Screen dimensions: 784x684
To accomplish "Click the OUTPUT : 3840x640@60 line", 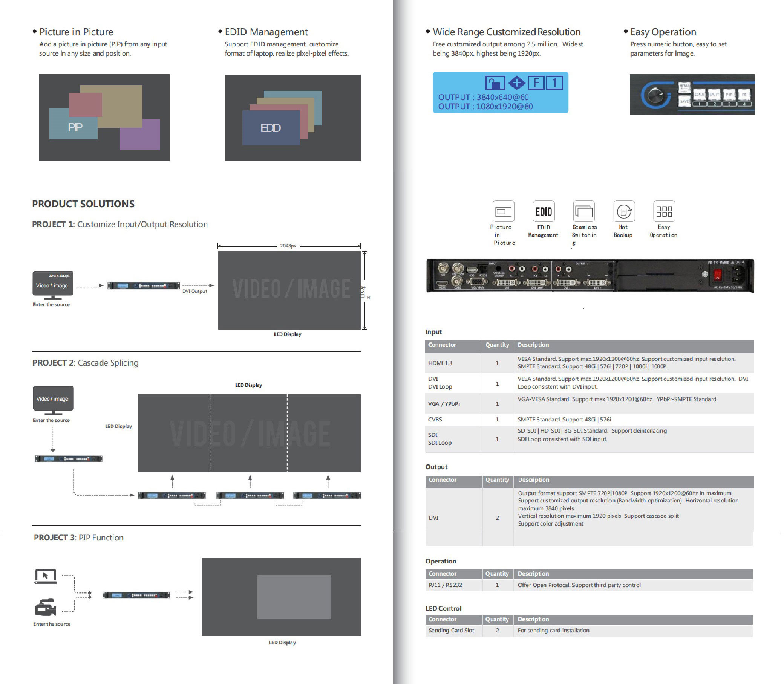I will (x=483, y=97).
